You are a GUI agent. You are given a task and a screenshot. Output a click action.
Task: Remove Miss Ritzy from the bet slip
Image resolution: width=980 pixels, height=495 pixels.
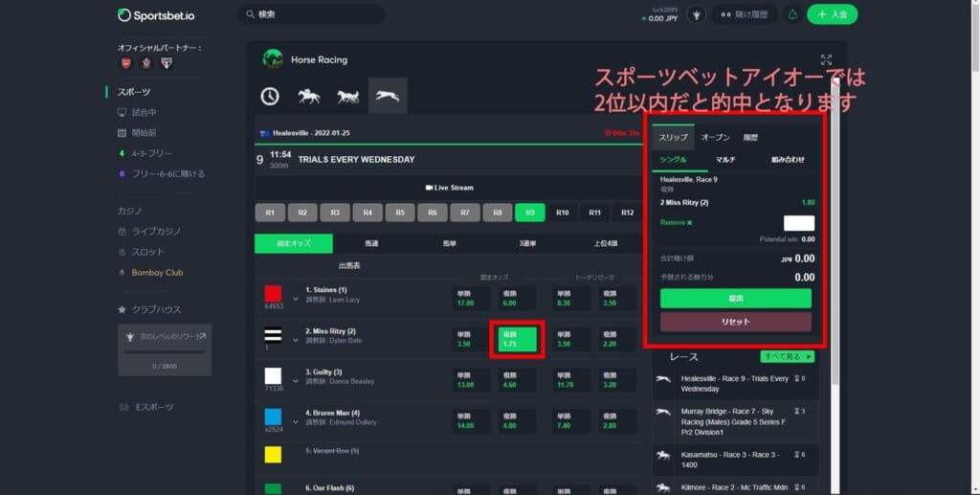point(677,222)
